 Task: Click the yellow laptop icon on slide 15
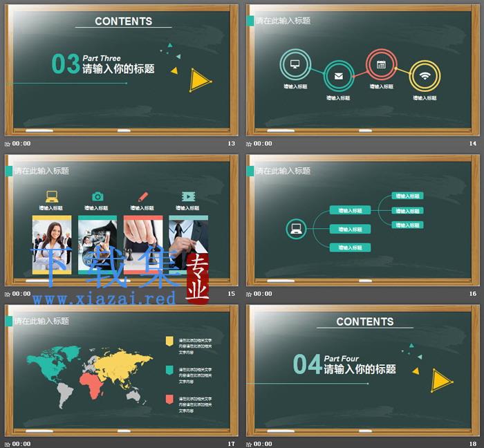(x=52, y=196)
